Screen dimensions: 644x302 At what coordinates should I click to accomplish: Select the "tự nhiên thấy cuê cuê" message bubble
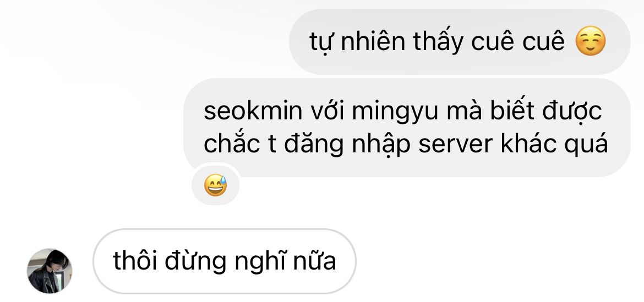pos(460,42)
